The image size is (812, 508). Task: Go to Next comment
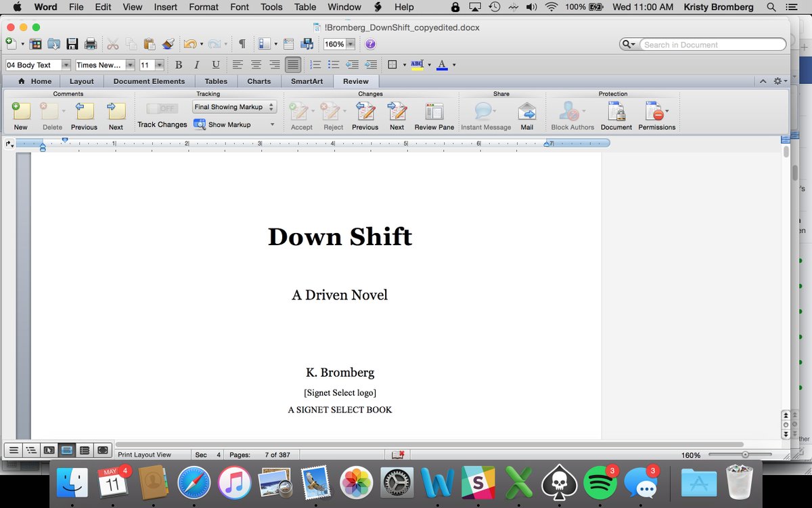(116, 116)
